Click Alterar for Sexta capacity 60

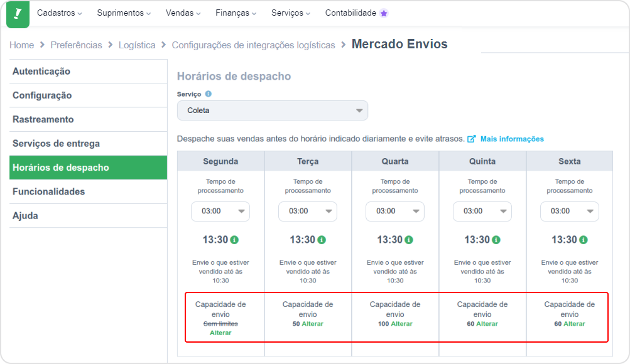tap(575, 324)
